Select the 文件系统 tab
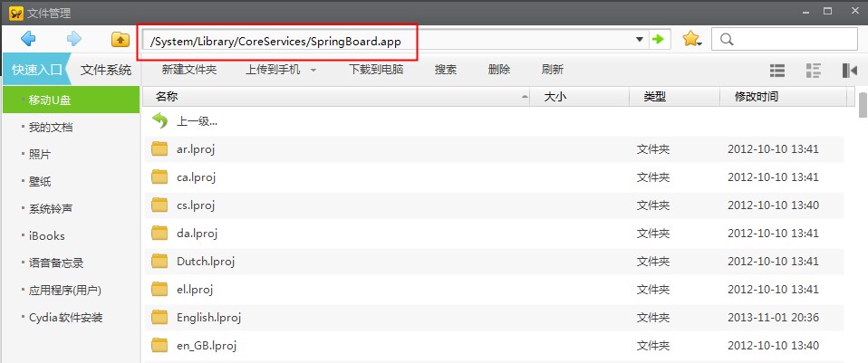This screenshot has width=868, height=363. click(x=106, y=70)
